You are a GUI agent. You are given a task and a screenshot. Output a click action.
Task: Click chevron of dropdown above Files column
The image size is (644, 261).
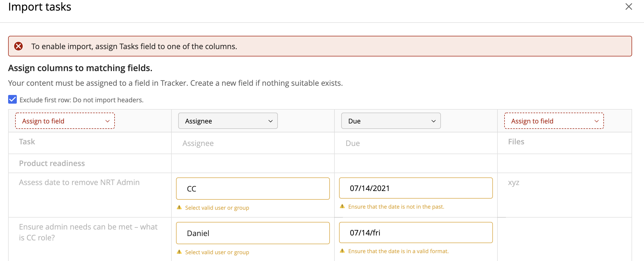(x=596, y=121)
